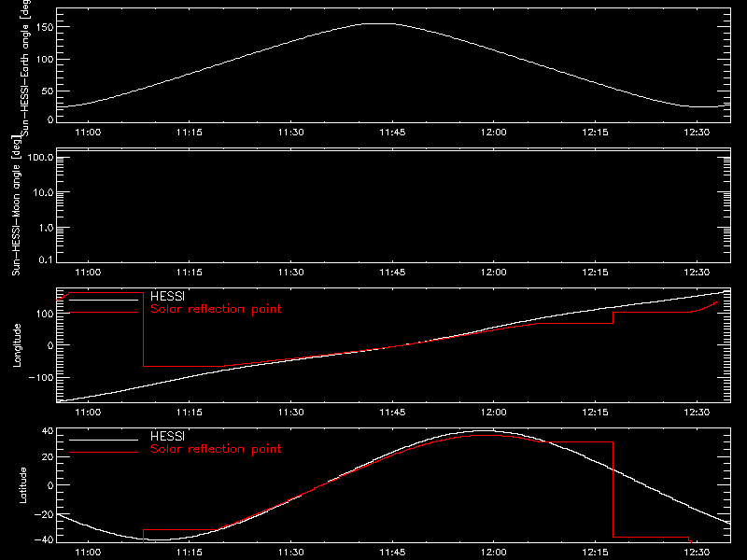This screenshot has height=560, width=747.
Task: Click 11:15 label below Longitude plot
Action: point(190,413)
